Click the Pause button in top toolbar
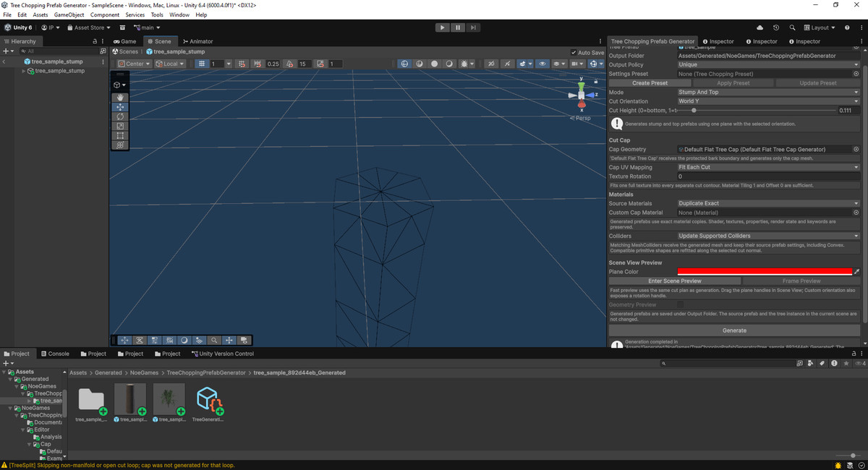The width and height of the screenshot is (868, 470). (458, 27)
